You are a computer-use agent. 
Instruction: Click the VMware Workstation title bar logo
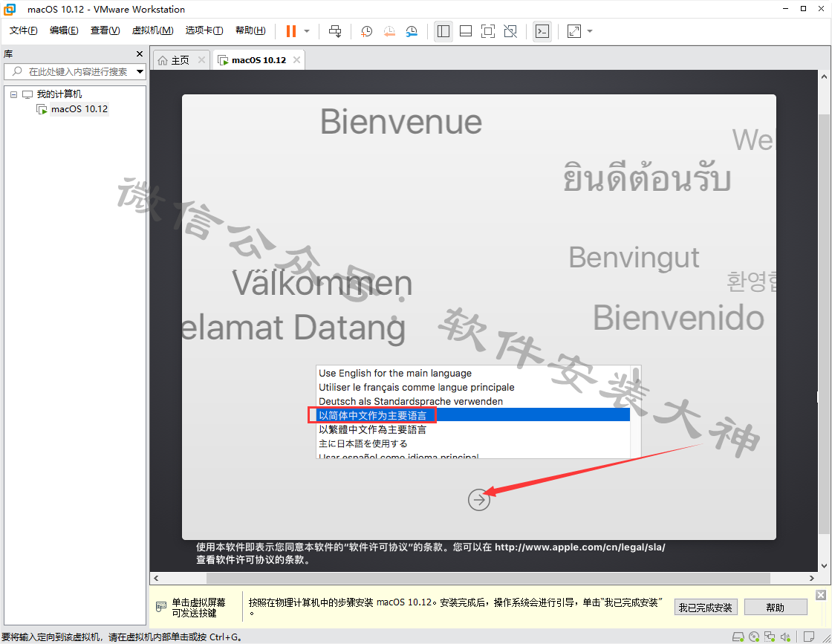[x=10, y=9]
